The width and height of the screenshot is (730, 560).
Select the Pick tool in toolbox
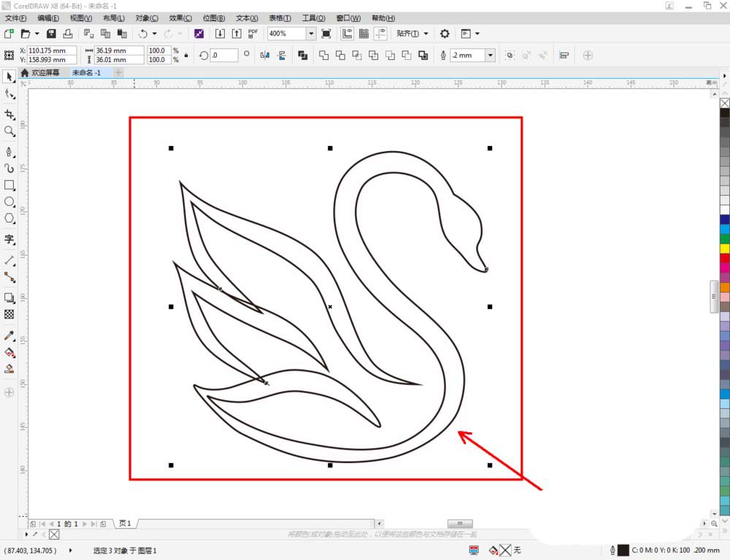[x=9, y=77]
